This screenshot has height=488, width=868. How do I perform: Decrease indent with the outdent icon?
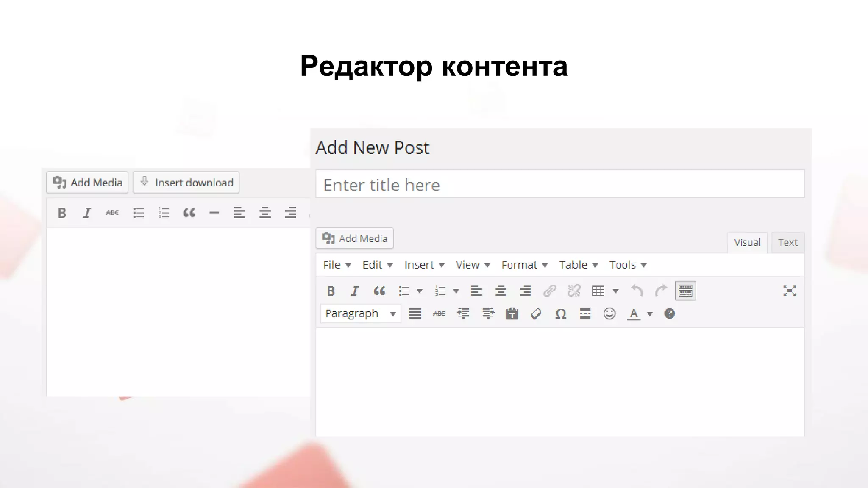[463, 314]
